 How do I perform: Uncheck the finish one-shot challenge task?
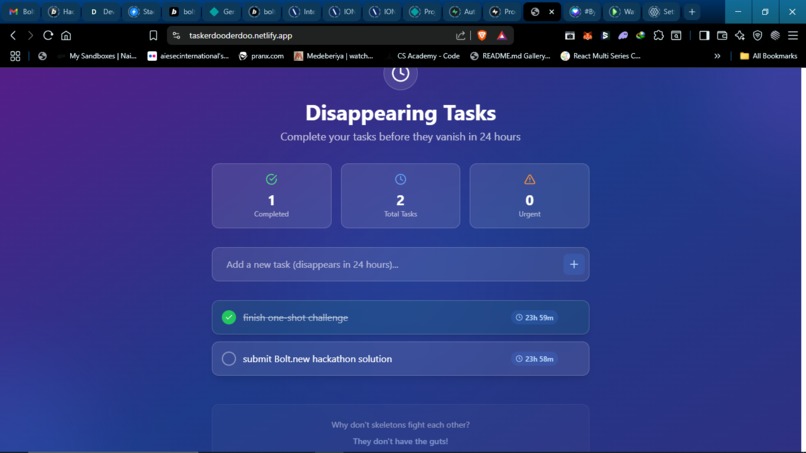click(x=229, y=317)
